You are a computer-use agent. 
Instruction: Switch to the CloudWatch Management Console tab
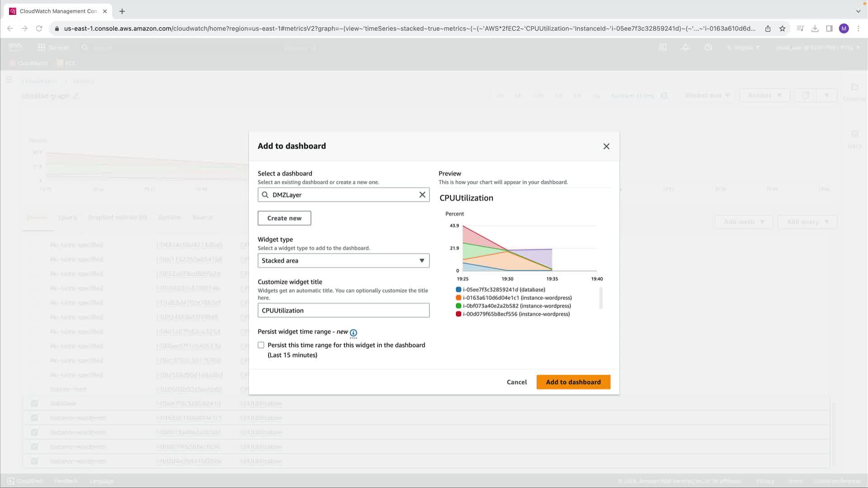(58, 11)
